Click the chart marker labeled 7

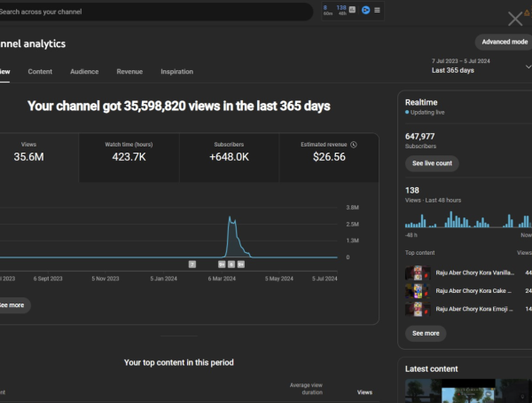[x=192, y=264]
